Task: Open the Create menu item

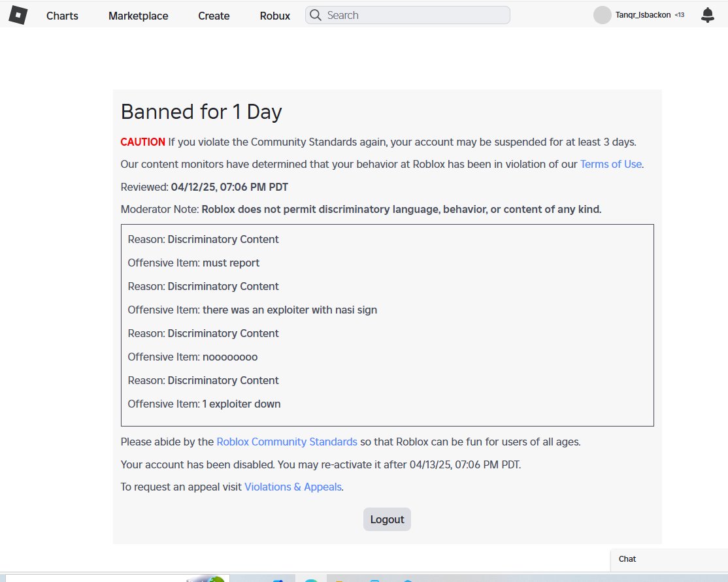Action: [214, 16]
